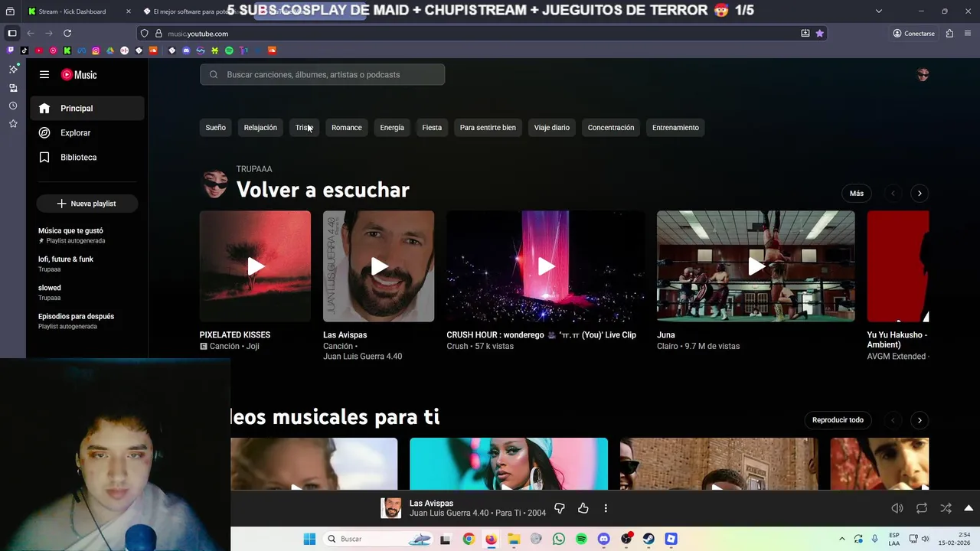This screenshot has width=980, height=551.
Task: Click the Conectarse button
Action: coord(913,34)
